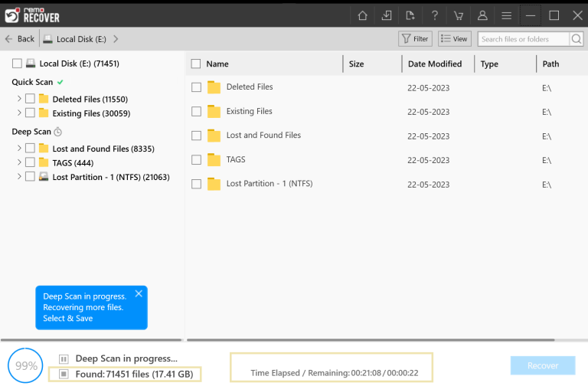Check the Deleted Files (11550) tree checkbox
Screen dimensions: 588x386
pos(30,99)
